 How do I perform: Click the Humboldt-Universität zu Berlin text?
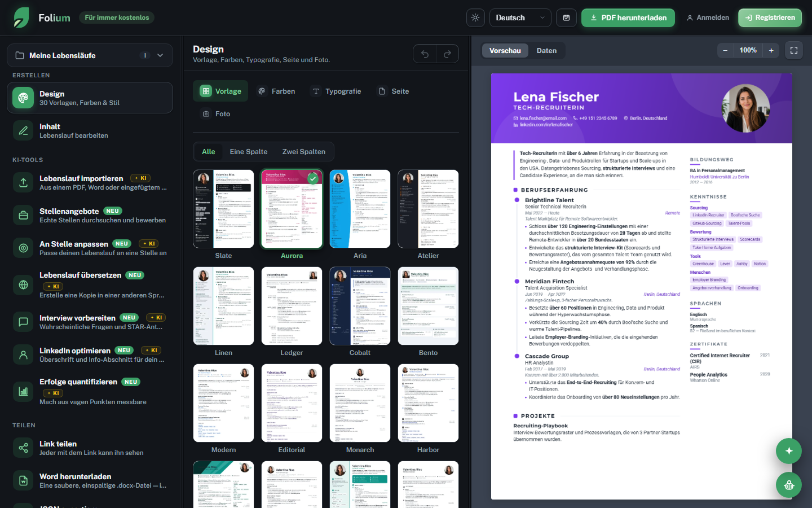click(720, 177)
